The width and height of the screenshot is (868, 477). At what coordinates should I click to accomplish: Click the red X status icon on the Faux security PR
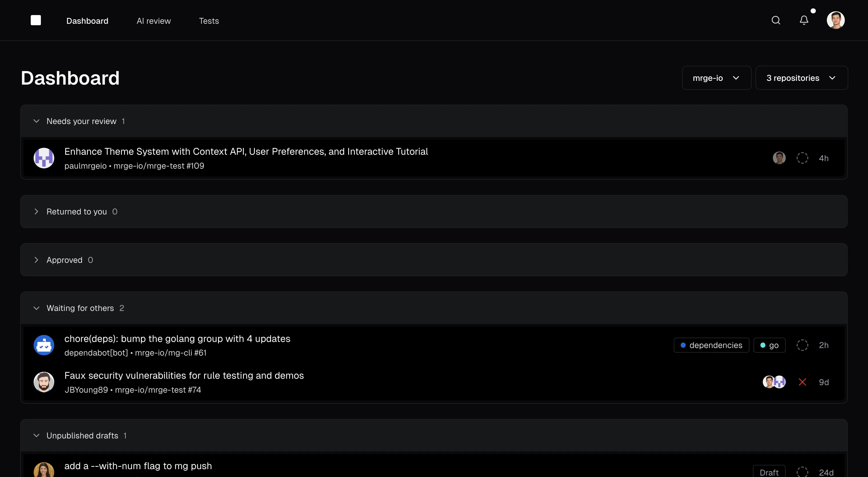[x=802, y=382]
